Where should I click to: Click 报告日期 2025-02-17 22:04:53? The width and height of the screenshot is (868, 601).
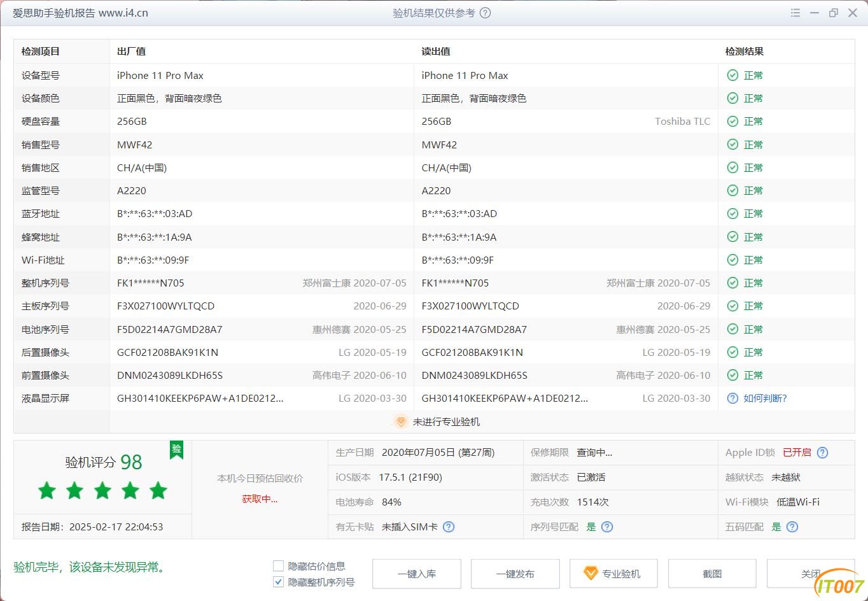(92, 527)
